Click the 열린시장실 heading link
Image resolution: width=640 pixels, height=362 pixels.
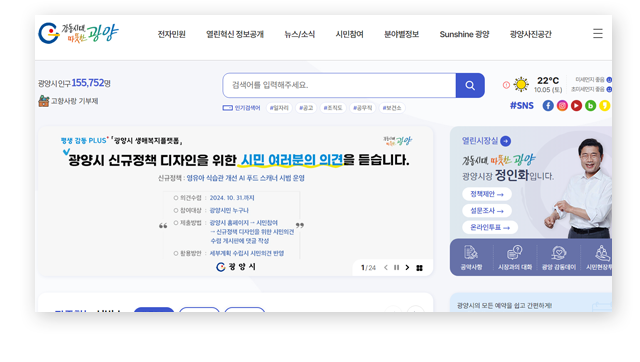[480, 141]
